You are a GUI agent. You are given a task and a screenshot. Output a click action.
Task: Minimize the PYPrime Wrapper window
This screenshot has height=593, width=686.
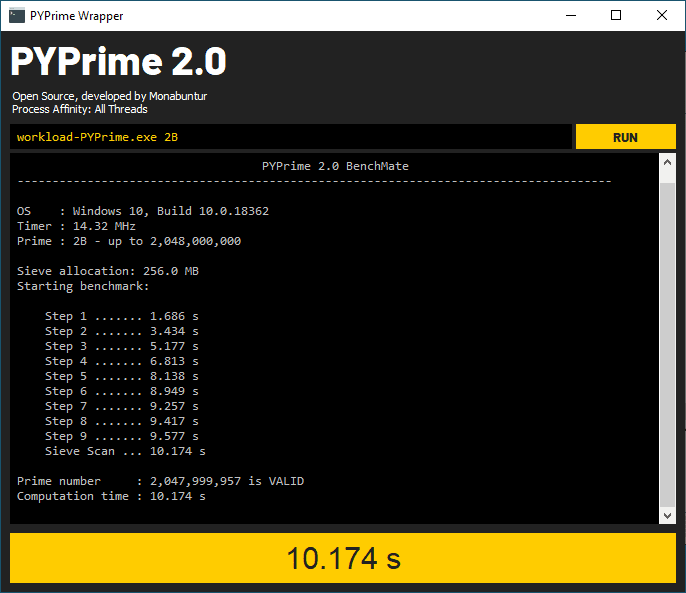tap(570, 16)
